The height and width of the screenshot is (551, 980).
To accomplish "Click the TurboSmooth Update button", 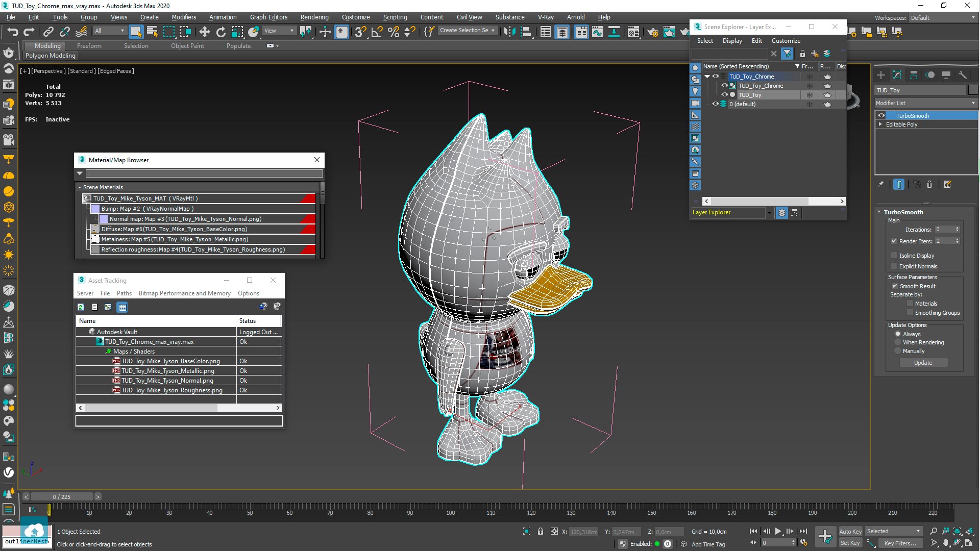I will click(x=923, y=363).
